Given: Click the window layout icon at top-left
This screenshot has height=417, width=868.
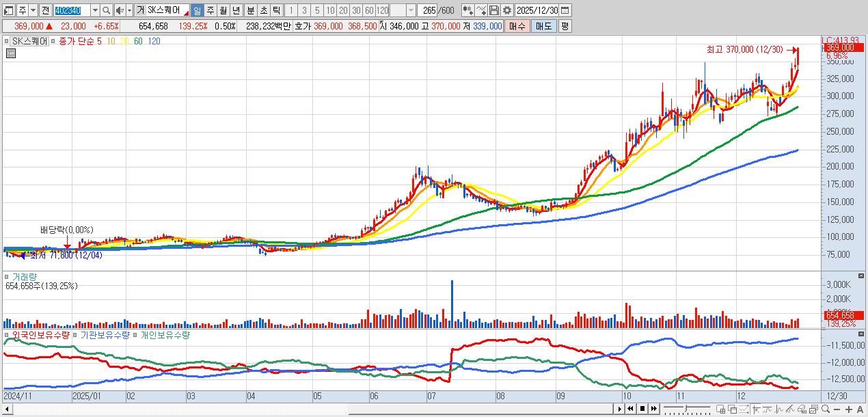Looking at the screenshot, I should (8, 10).
